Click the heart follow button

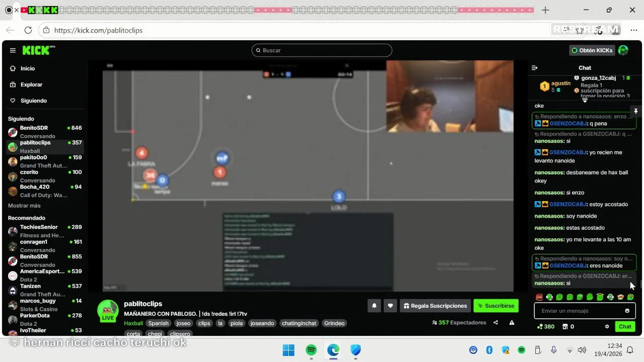click(x=390, y=305)
